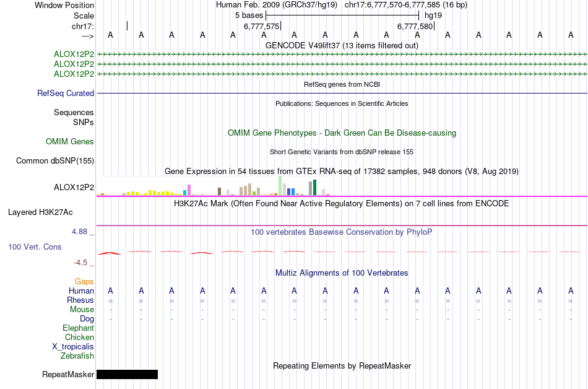This screenshot has width=588, height=389.
Task: Click the GTEx Gene Expression title
Action: 342,172
